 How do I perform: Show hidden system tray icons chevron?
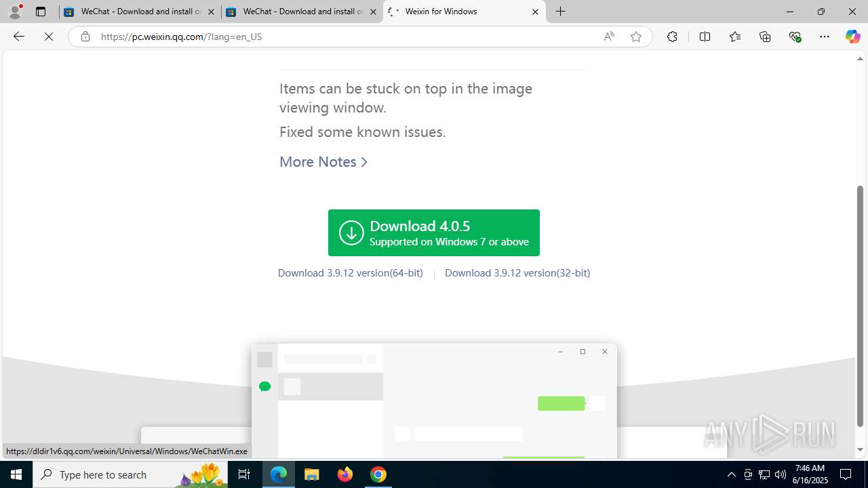pos(731,474)
